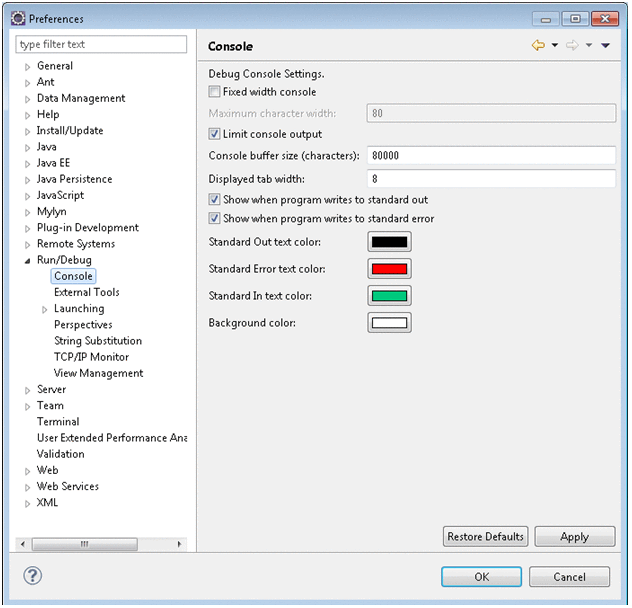Click the back navigation arrow icon
The width and height of the screenshot is (632, 608).
[538, 46]
